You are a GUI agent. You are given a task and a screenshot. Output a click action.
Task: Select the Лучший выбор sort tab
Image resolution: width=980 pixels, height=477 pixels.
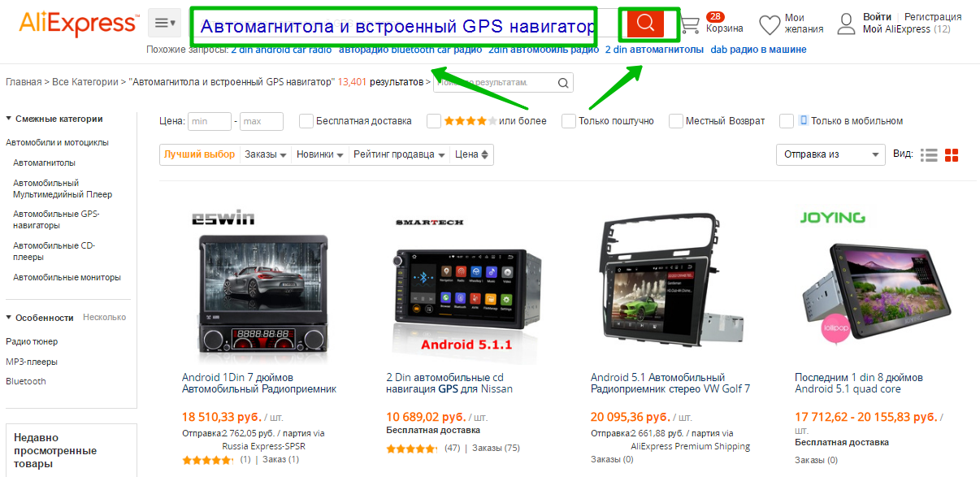pyautogui.click(x=199, y=154)
